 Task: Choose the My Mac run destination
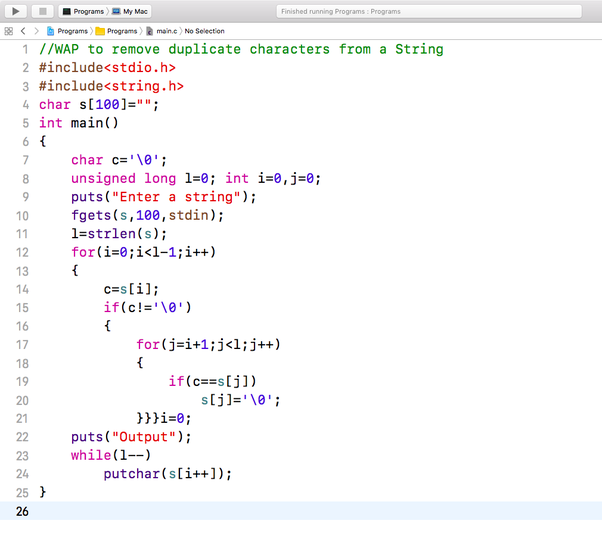click(130, 11)
